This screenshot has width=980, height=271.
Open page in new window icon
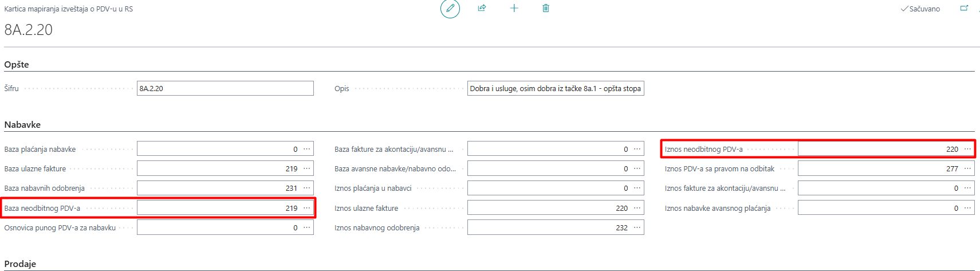click(x=964, y=8)
